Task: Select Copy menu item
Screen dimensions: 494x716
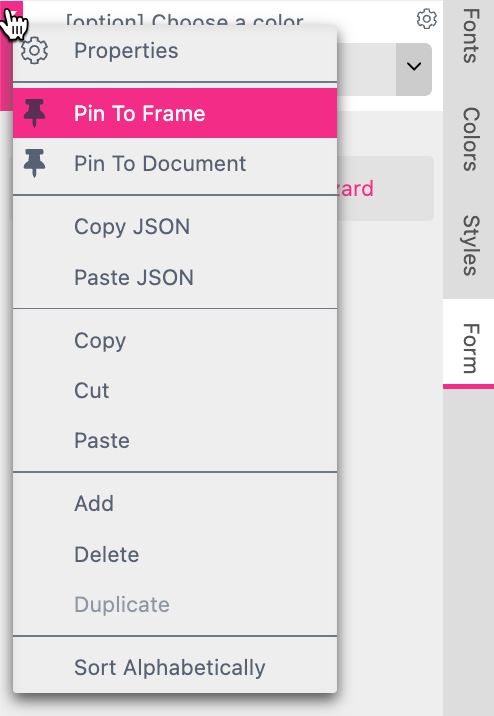Action: 175,340
